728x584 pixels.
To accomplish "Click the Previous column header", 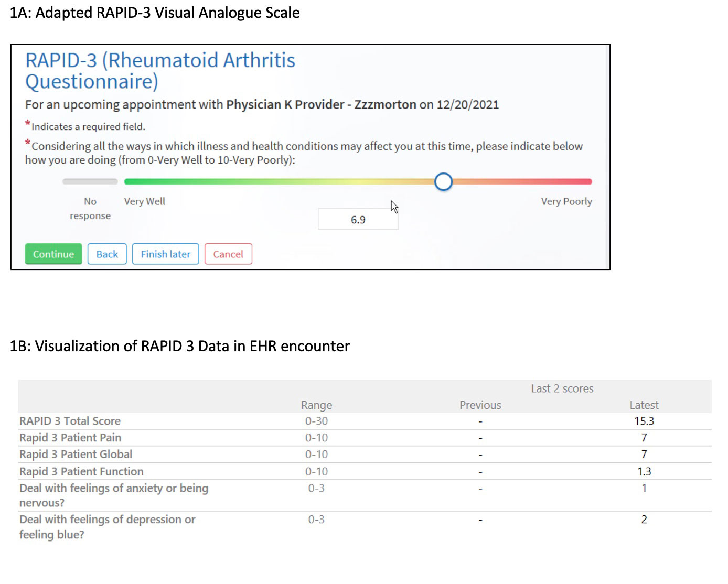I will tap(480, 405).
